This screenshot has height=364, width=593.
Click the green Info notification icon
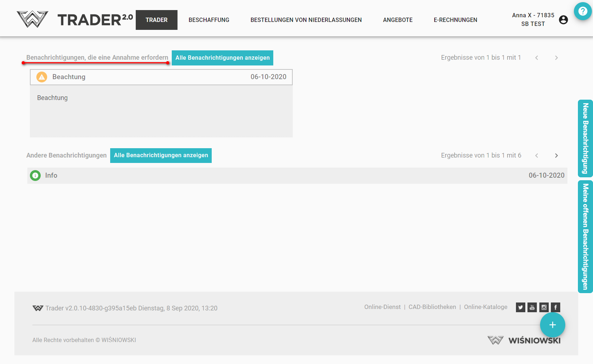pos(35,176)
